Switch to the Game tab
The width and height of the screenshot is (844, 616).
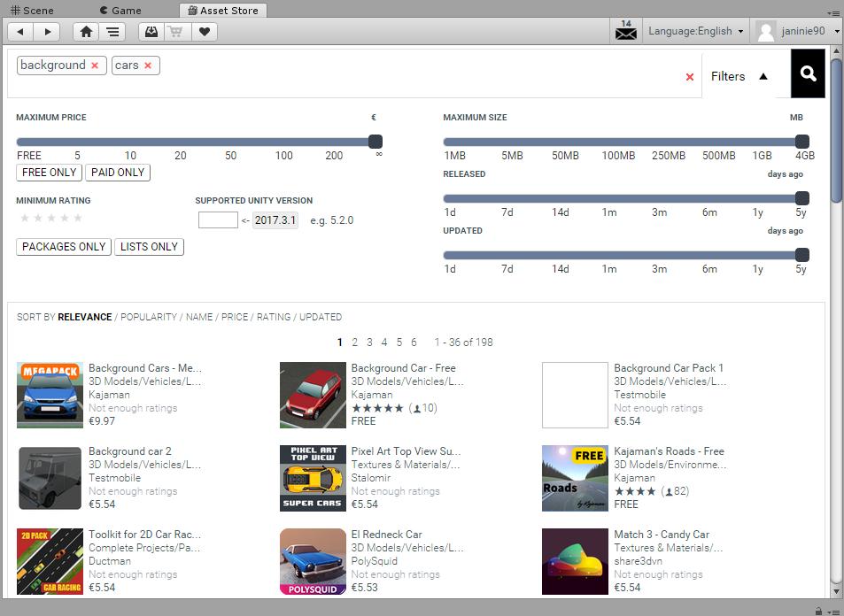tap(120, 11)
